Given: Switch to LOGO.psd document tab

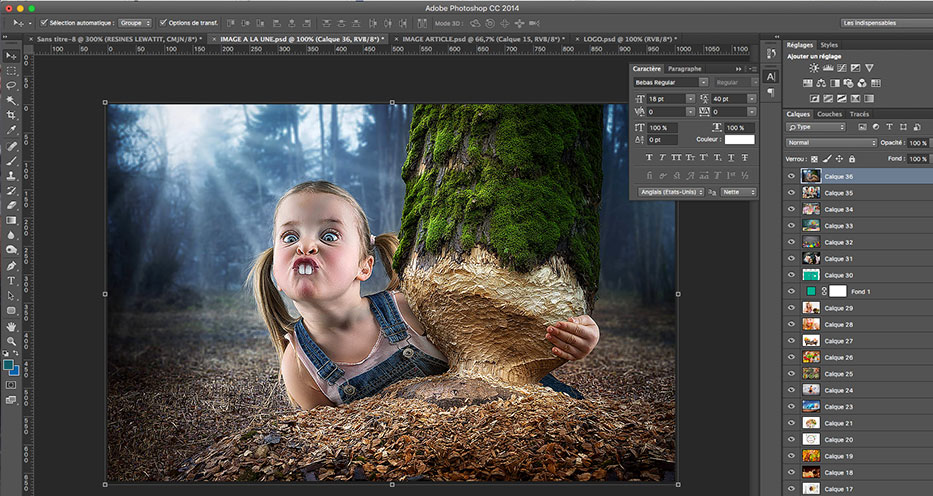Looking at the screenshot, I should point(630,39).
